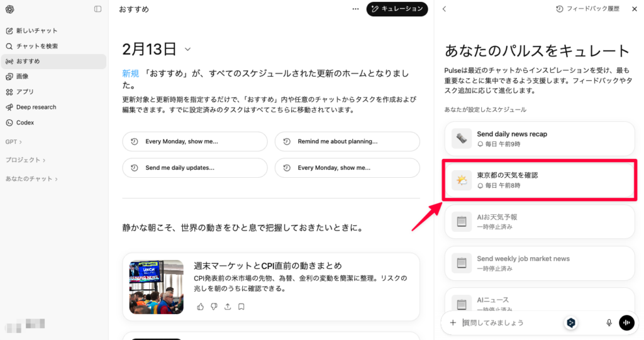Image resolution: width=644 pixels, height=340 pixels.
Task: Expand the GPT section
Action: (14, 141)
